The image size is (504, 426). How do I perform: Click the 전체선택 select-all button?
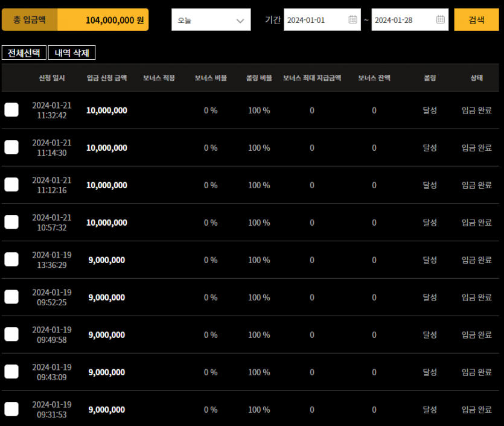point(24,52)
